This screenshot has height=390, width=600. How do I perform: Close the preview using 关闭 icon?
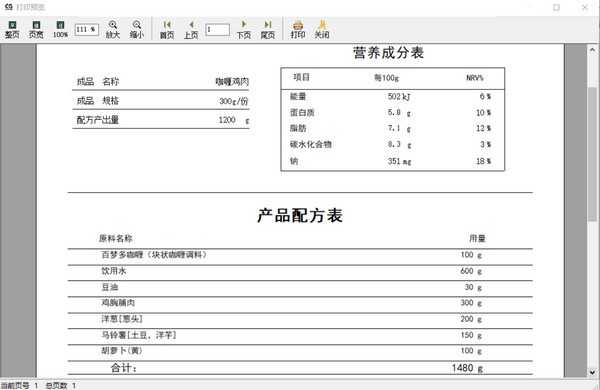coord(322,29)
